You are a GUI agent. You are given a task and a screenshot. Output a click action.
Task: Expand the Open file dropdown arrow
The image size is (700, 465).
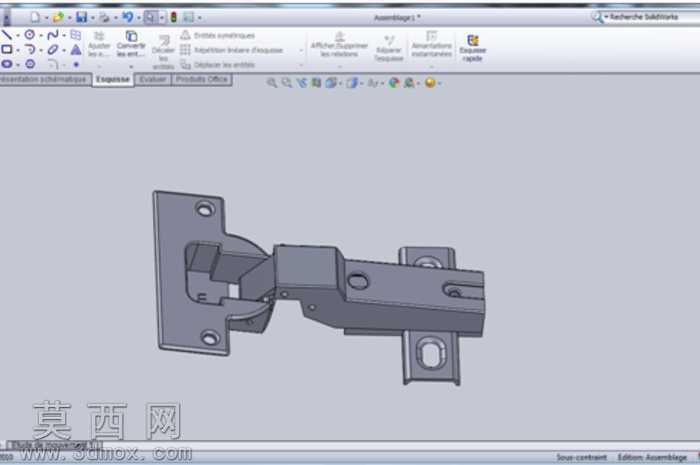[70, 18]
